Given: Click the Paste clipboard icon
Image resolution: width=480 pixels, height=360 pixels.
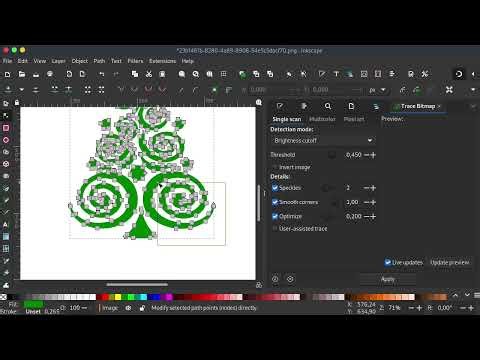Looking at the screenshot, I should [162, 74].
